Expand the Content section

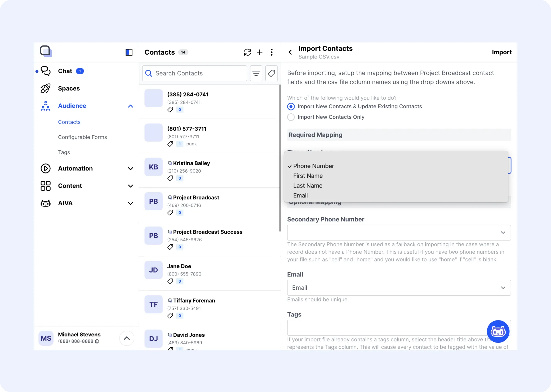130,186
